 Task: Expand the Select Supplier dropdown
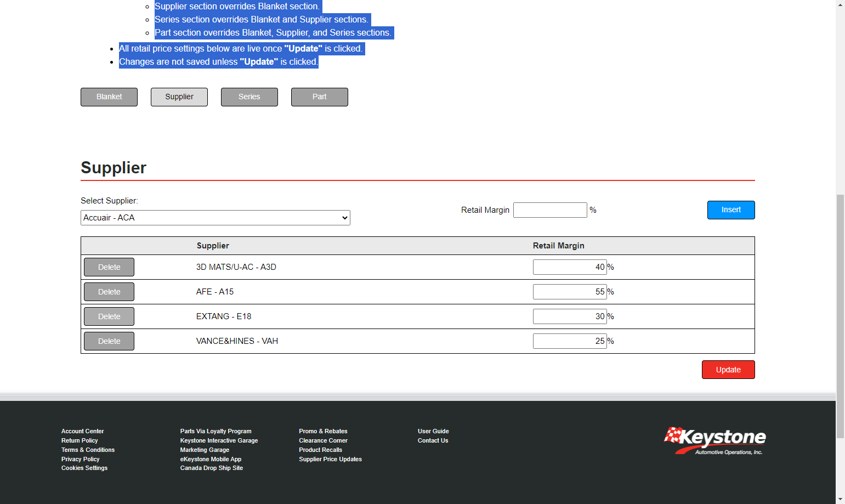[x=215, y=218]
